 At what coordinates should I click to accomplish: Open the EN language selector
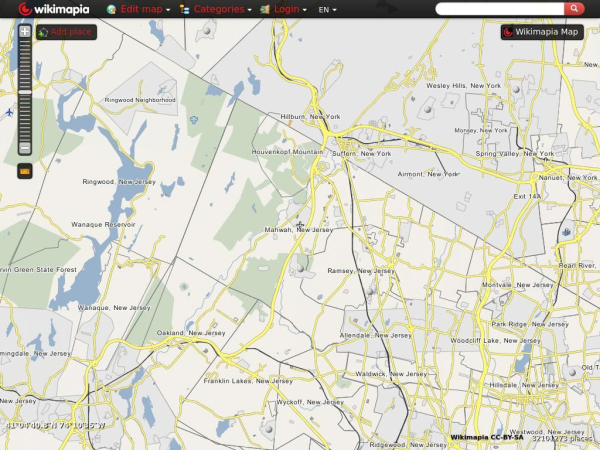[327, 10]
